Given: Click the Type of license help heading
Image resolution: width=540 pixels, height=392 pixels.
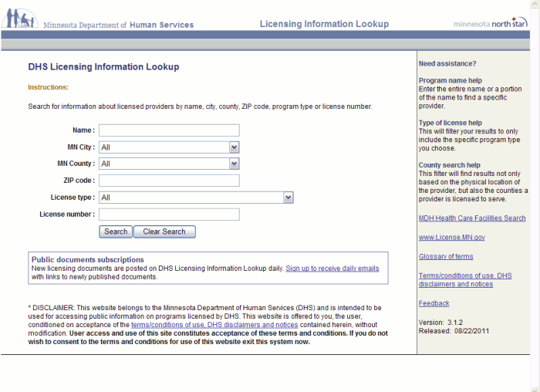Looking at the screenshot, I should point(451,123).
